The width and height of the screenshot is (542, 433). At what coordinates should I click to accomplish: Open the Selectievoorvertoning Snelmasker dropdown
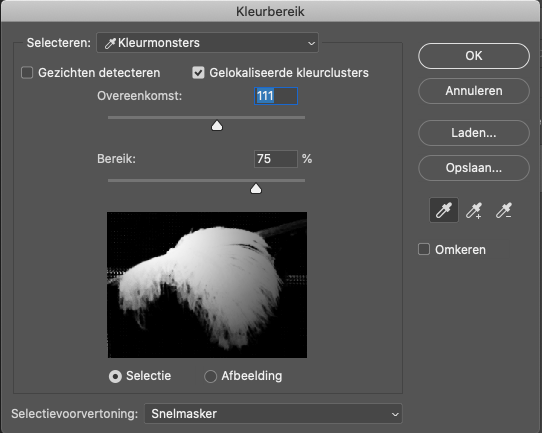(x=273, y=414)
